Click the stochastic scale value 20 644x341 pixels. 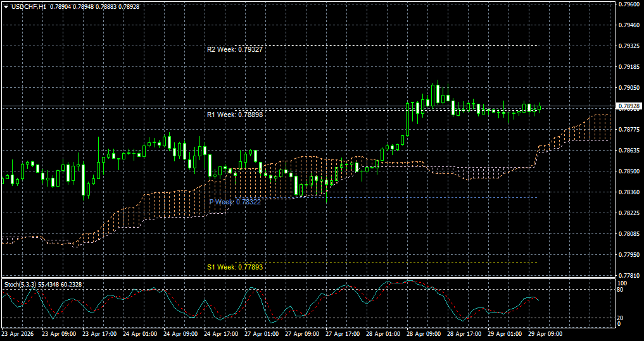(621, 318)
